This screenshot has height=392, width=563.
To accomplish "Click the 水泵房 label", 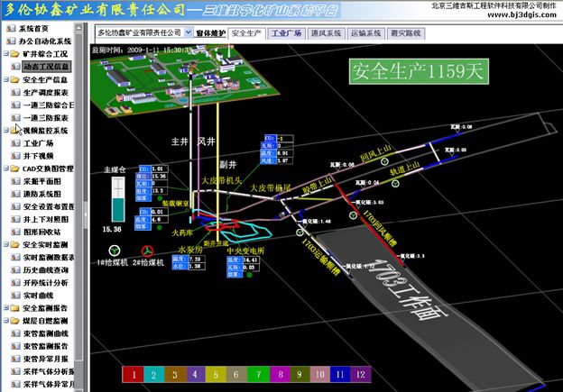I will pyautogui.click(x=190, y=249).
